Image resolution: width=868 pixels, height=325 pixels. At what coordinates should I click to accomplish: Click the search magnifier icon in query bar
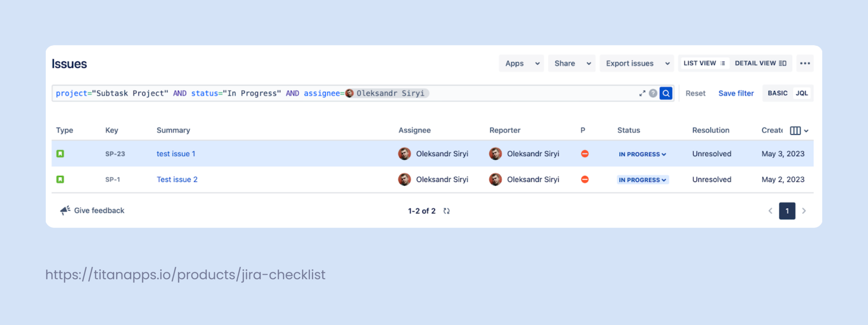pyautogui.click(x=666, y=93)
